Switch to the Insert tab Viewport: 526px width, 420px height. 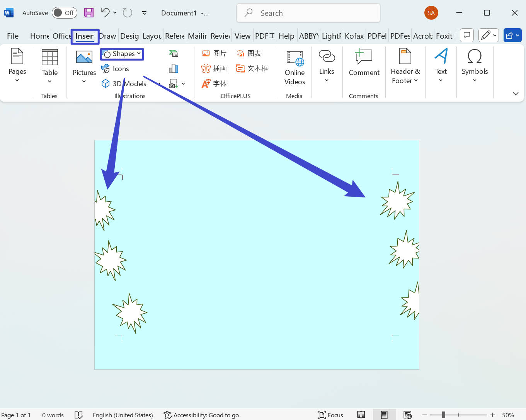[x=85, y=36]
